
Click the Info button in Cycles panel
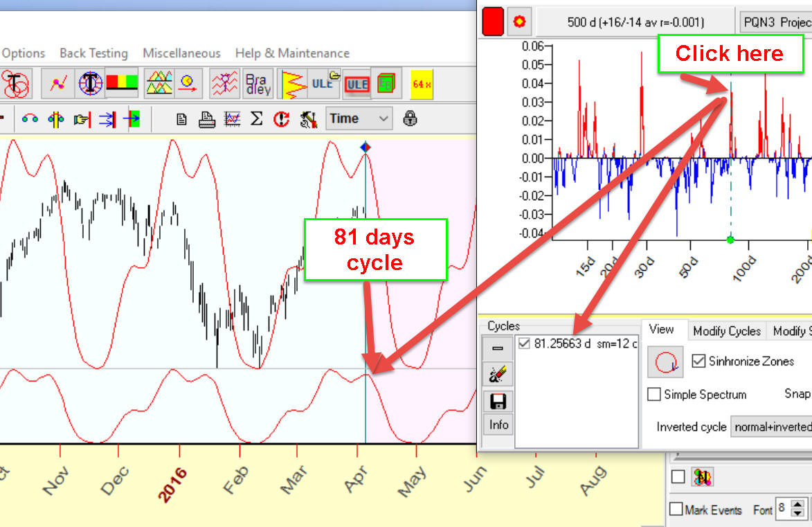point(498,425)
